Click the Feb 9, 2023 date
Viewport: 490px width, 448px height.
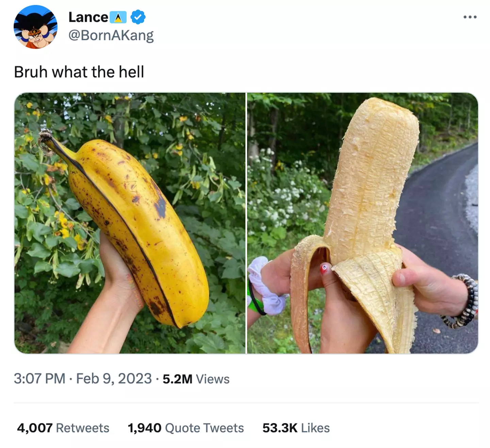pos(114,379)
